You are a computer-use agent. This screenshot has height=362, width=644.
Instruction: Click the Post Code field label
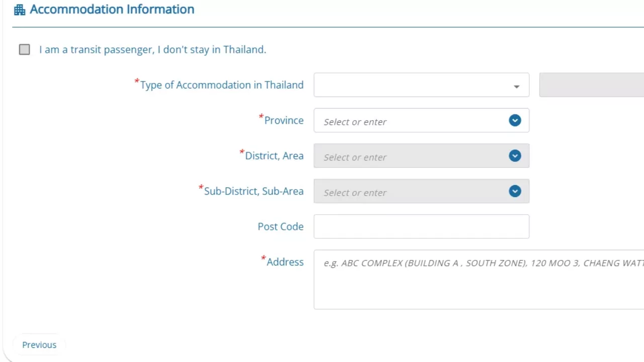[280, 227]
